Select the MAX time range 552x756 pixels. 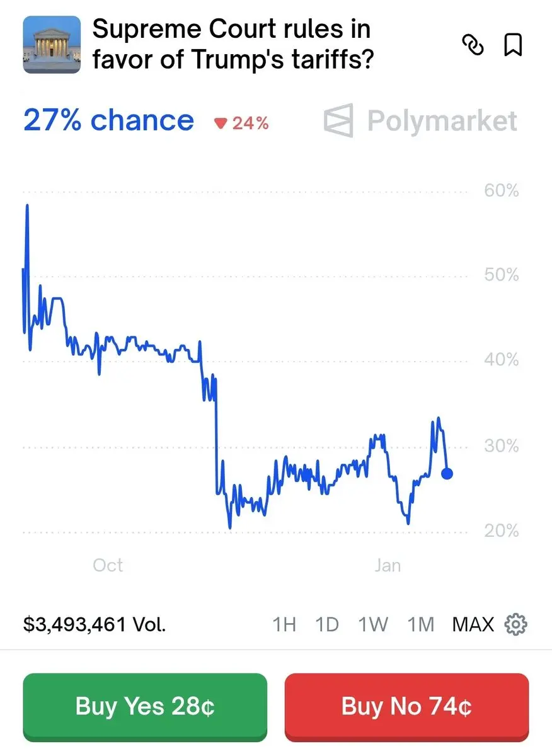[x=473, y=624]
